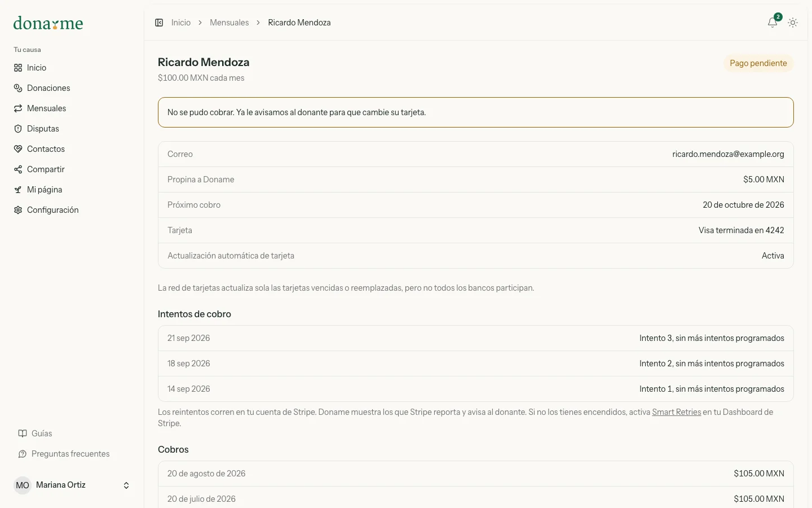This screenshot has height=508, width=812.
Task: Click the Inicio grid icon in sidebar
Action: click(x=18, y=68)
